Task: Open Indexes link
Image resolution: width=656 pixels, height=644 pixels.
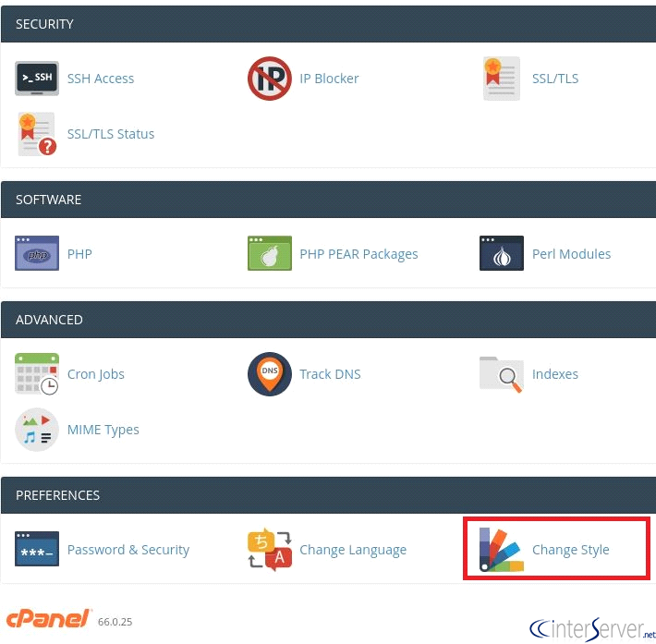Action: point(554,374)
